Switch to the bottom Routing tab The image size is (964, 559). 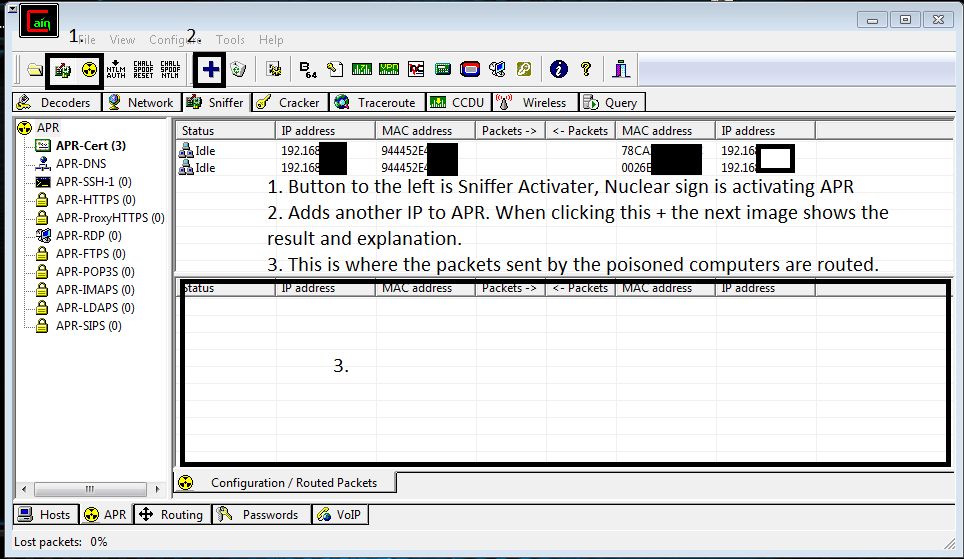pos(172,515)
